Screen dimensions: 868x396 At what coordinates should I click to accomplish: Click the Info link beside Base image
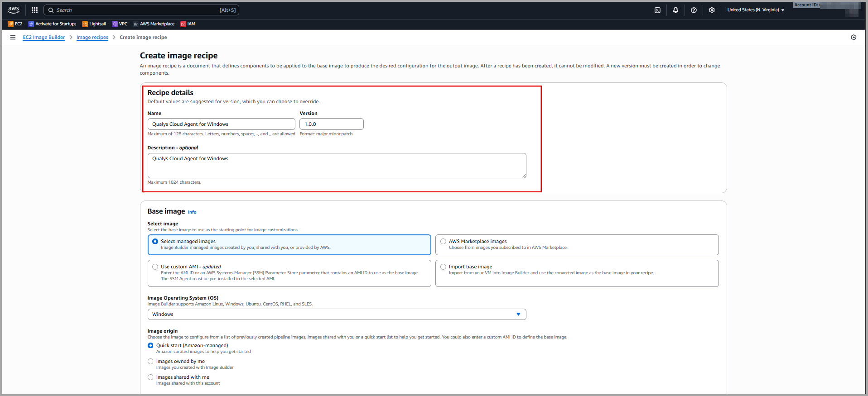tap(192, 212)
